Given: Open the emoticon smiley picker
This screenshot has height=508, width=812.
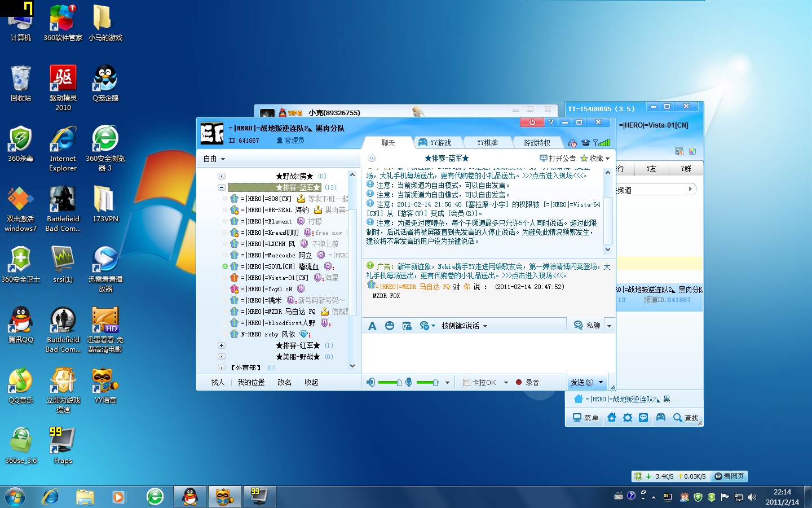Looking at the screenshot, I should click(390, 326).
